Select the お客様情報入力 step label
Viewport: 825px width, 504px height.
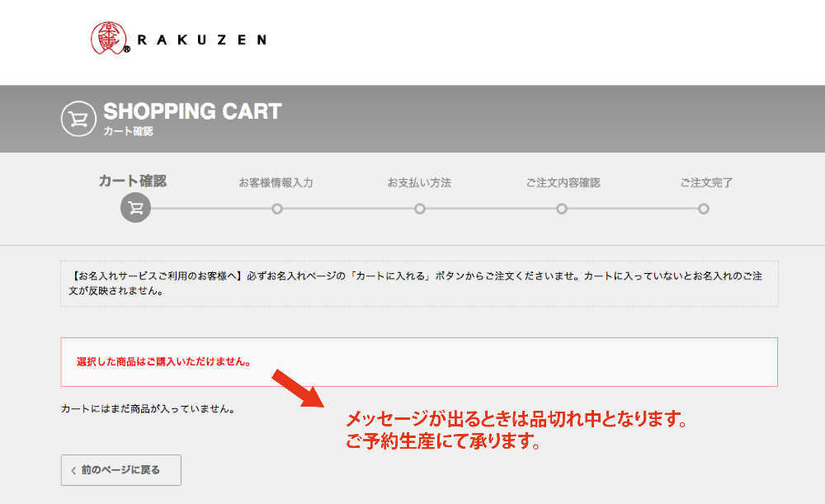click(276, 182)
